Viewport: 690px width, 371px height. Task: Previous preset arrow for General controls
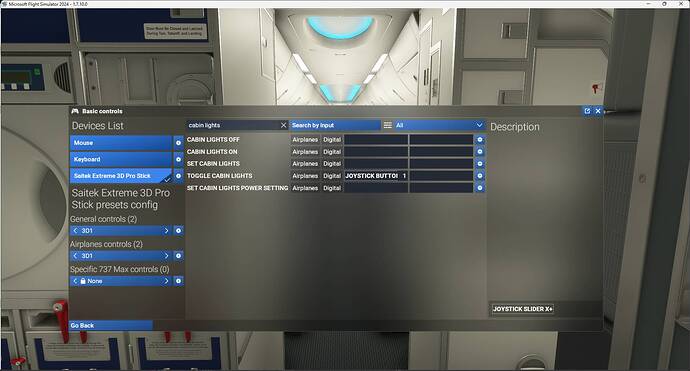click(75, 231)
